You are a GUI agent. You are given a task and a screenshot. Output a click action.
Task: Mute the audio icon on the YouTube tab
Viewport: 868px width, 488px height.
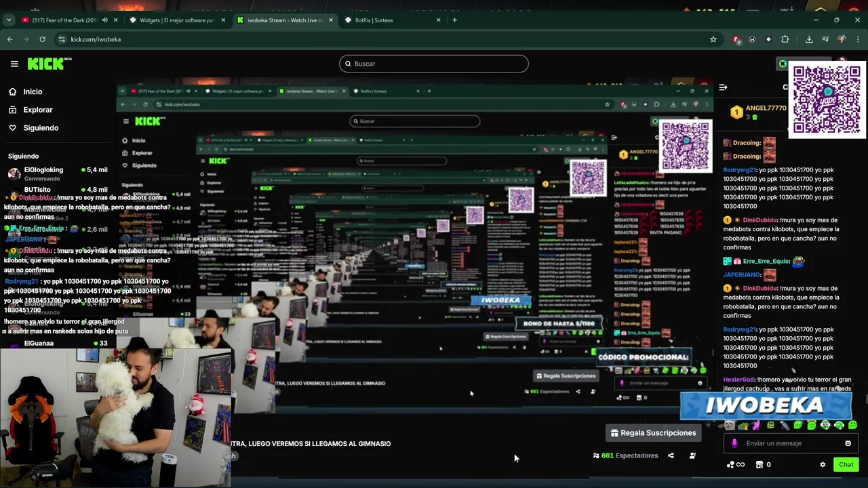(104, 20)
